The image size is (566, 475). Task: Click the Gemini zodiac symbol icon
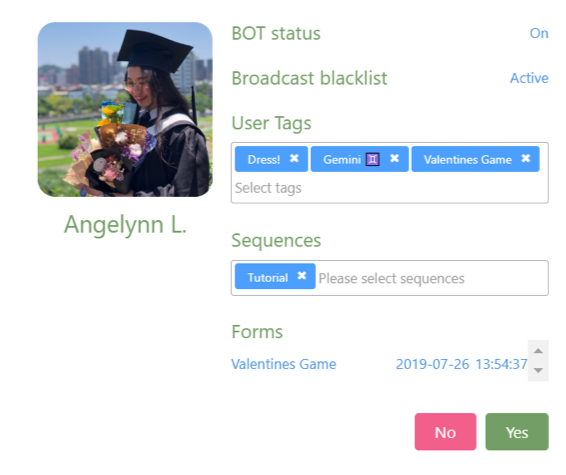point(373,159)
